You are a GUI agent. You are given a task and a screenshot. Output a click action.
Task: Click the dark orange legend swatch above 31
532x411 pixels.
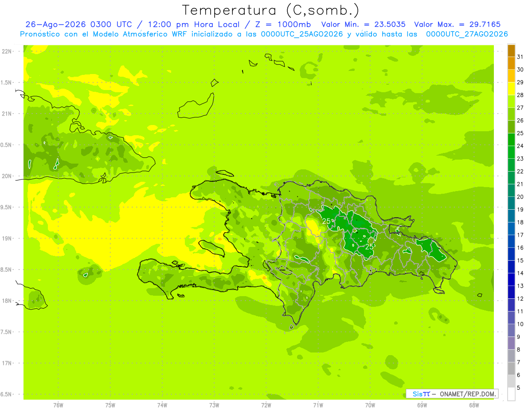tap(511, 51)
